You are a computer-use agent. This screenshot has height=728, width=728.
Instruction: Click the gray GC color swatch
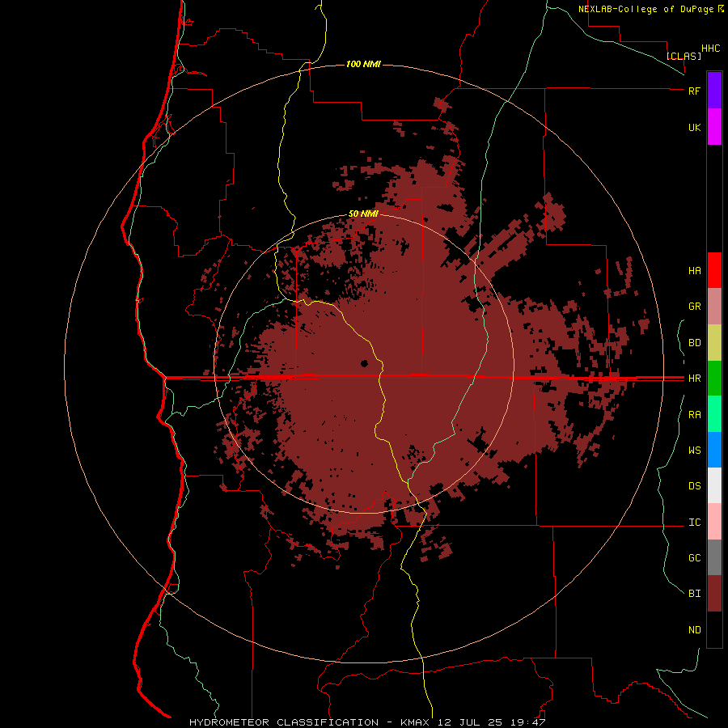coord(714,557)
